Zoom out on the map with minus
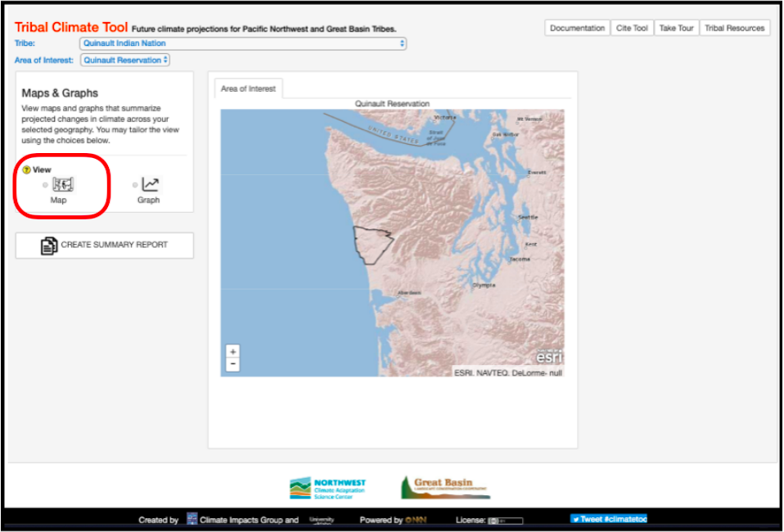The height and width of the screenshot is (532, 784). click(233, 364)
